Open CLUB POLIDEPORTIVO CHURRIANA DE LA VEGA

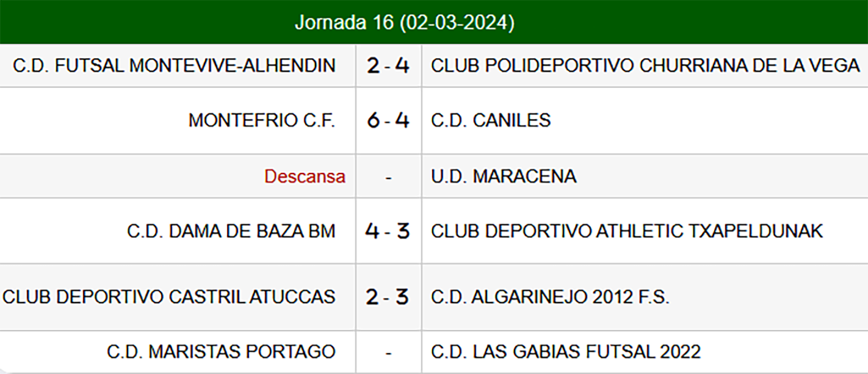pyautogui.click(x=645, y=65)
